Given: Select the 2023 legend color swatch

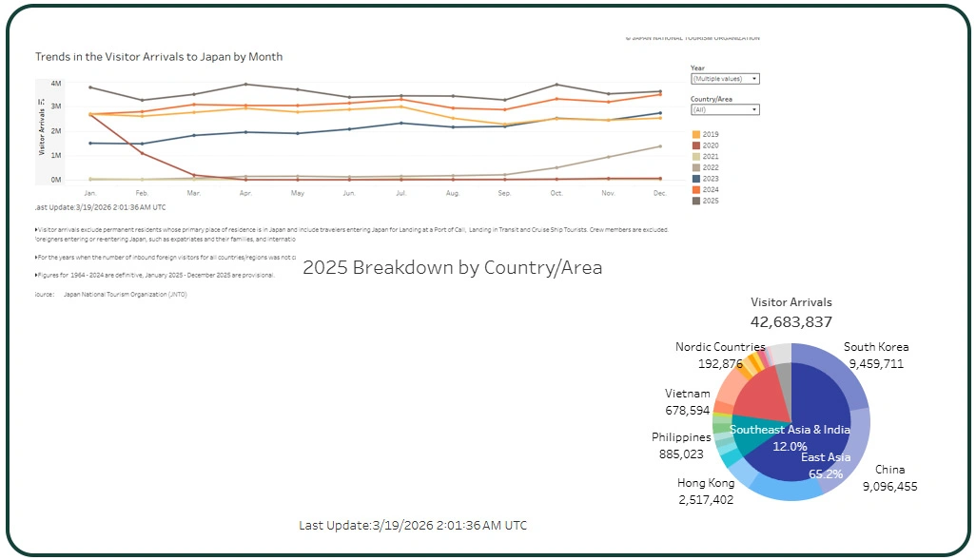Looking at the screenshot, I should (x=695, y=178).
